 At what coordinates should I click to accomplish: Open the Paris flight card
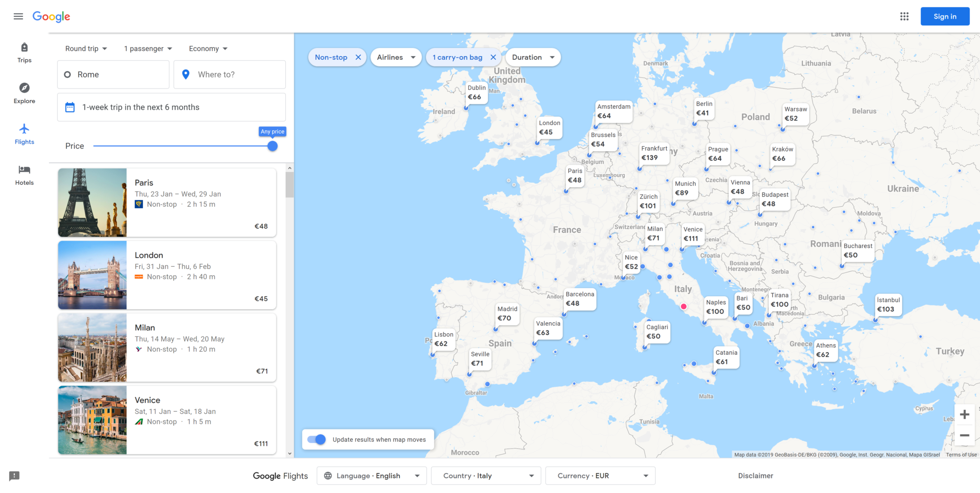click(x=167, y=202)
